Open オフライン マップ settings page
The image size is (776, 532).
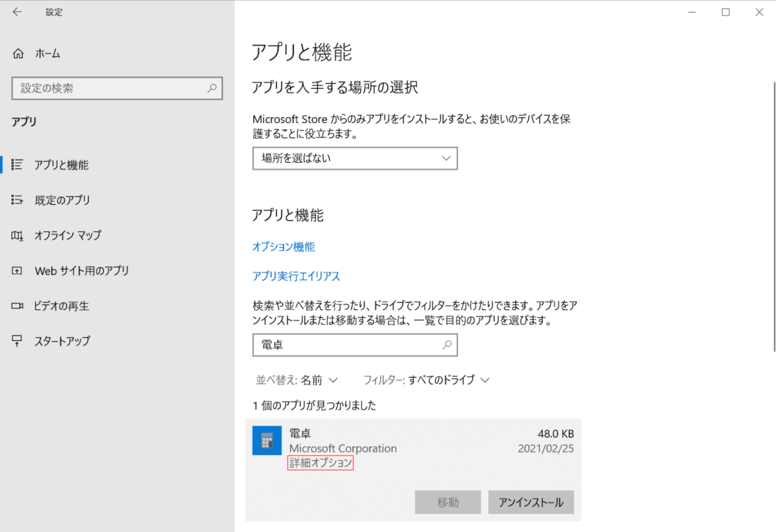point(68,235)
